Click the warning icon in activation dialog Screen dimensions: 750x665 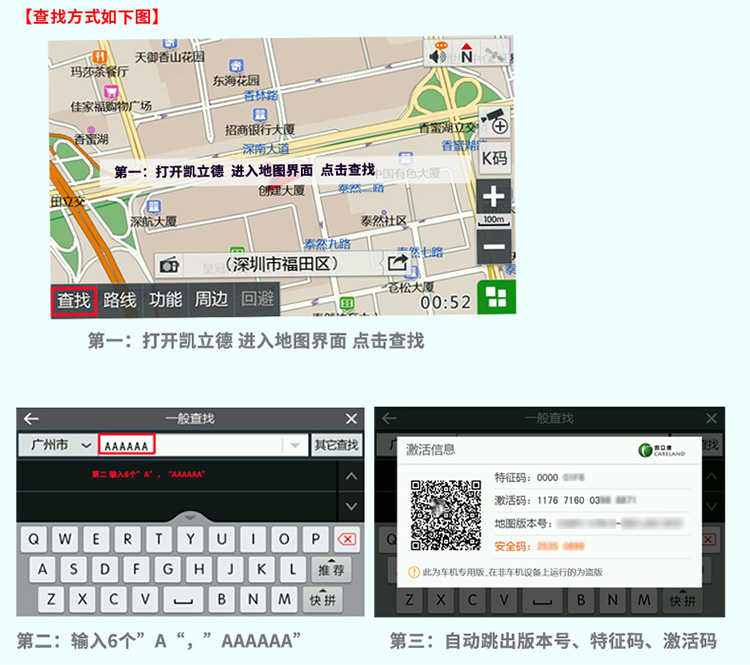point(414,572)
